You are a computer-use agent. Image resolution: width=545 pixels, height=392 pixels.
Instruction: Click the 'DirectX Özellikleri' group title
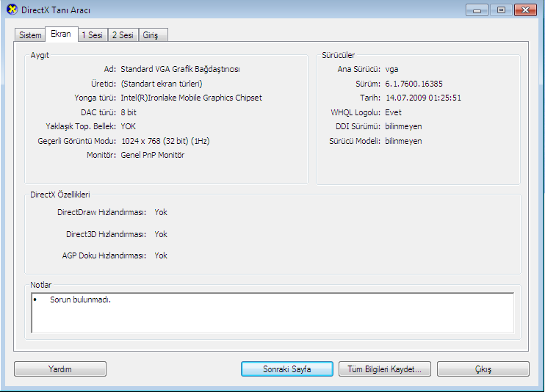coord(60,195)
